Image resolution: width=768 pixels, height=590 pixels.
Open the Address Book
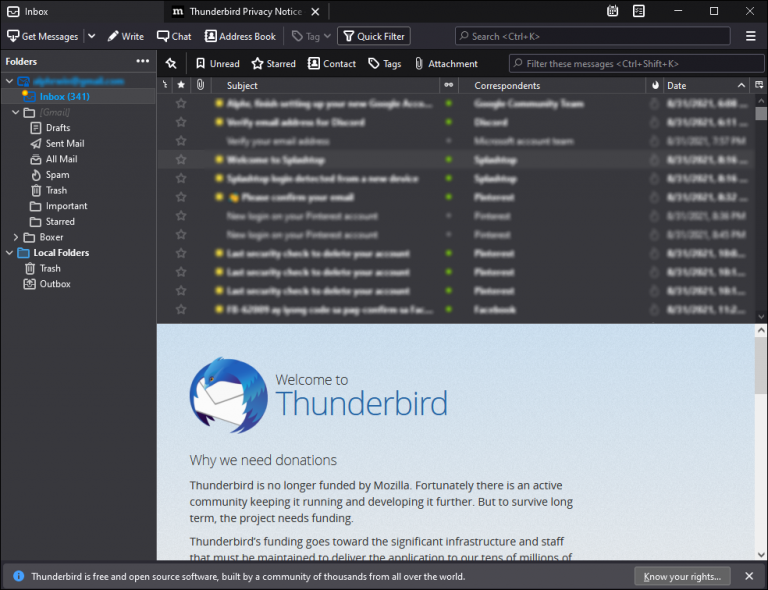coord(240,36)
